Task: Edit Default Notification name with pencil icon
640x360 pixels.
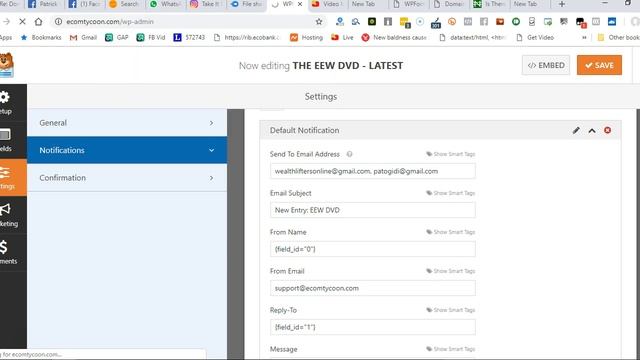Action: coord(576,130)
